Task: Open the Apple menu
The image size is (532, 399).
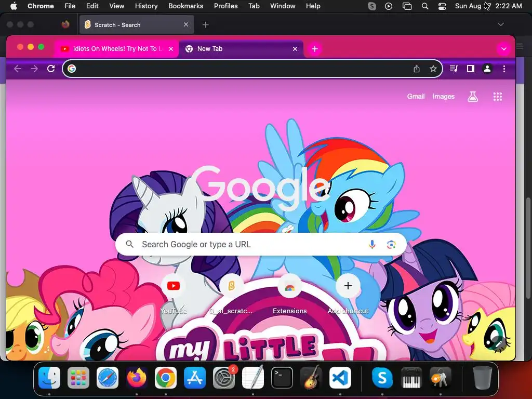Action: [x=14, y=6]
